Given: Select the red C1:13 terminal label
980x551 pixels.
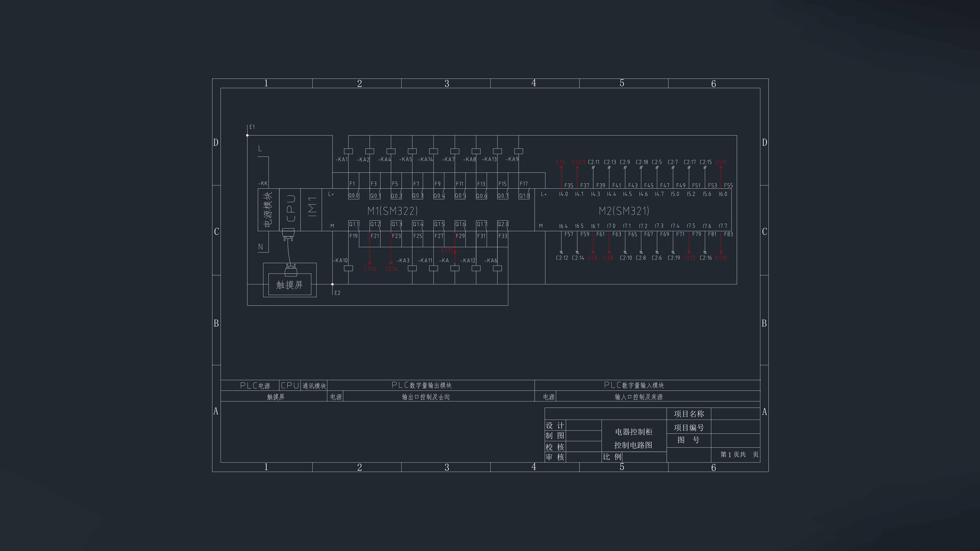Looking at the screenshot, I should click(370, 269).
